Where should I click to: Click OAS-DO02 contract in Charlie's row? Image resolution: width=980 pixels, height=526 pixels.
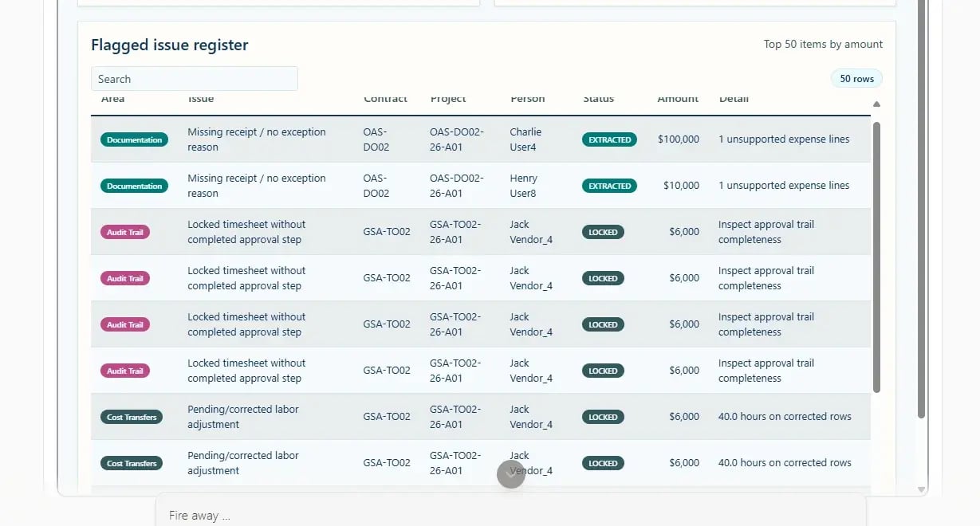pyautogui.click(x=376, y=139)
